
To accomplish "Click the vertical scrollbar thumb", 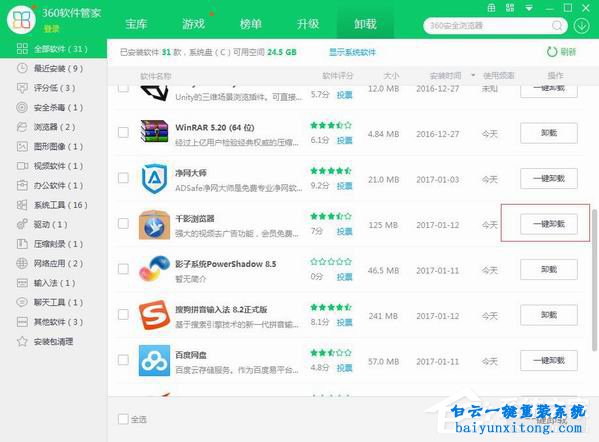I will click(x=594, y=280).
